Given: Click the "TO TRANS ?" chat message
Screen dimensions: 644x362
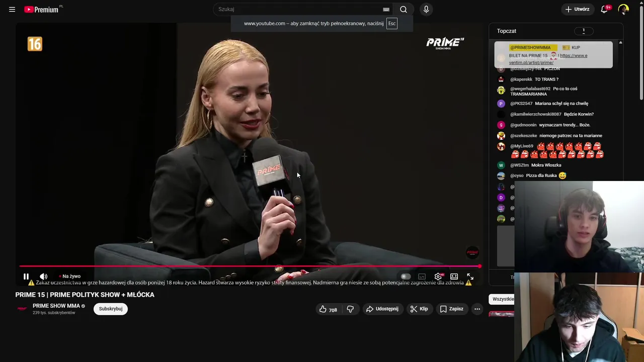Looking at the screenshot, I should click(x=546, y=79).
